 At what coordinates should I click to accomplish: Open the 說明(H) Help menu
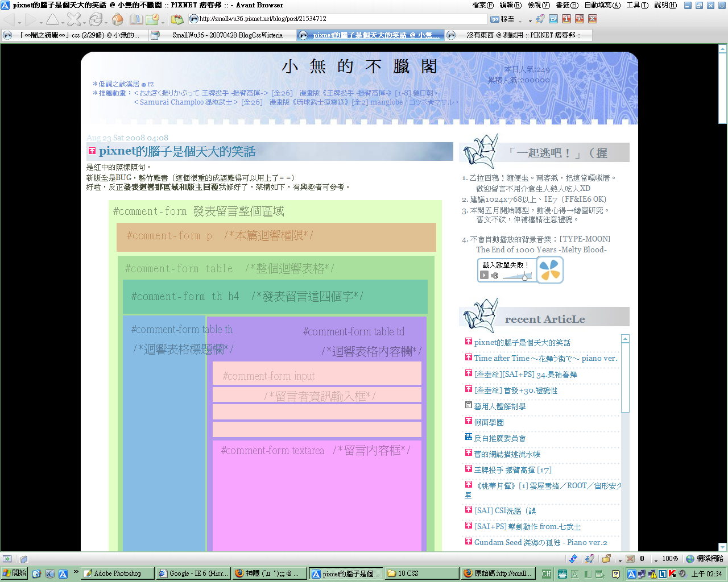click(x=665, y=5)
